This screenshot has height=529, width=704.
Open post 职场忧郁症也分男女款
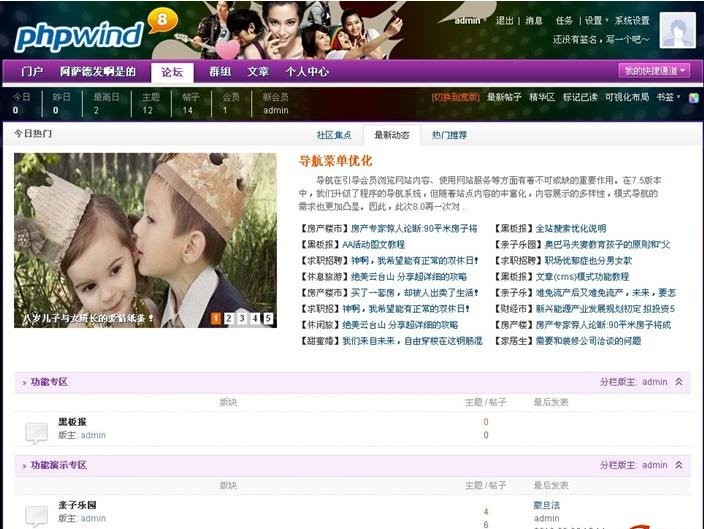[x=588, y=260]
